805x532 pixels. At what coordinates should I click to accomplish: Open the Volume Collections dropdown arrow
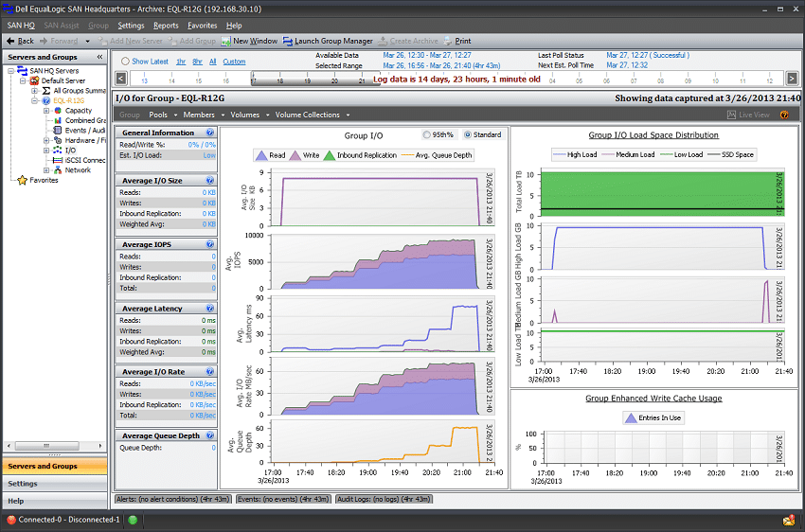pos(348,115)
